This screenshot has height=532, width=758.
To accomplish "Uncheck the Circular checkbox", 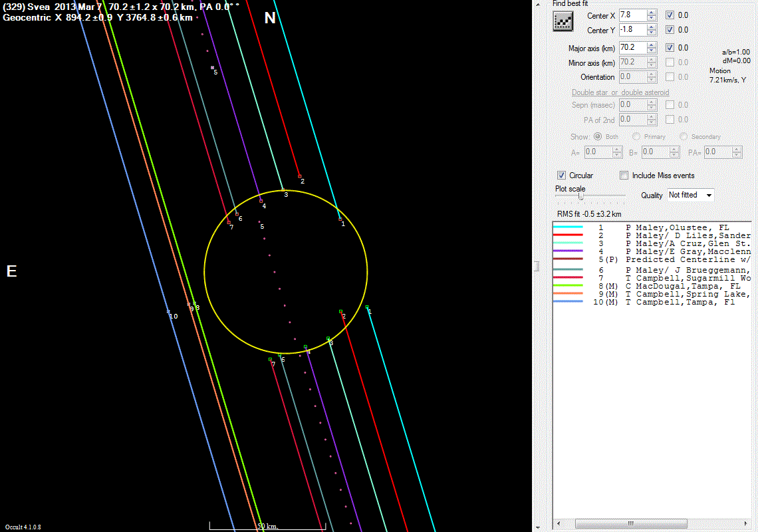I will pos(561,175).
